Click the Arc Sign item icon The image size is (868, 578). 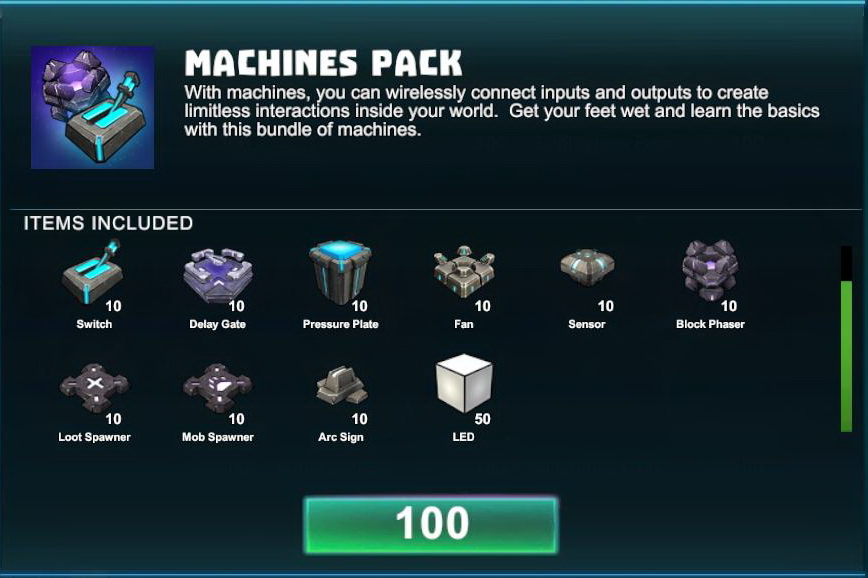342,384
